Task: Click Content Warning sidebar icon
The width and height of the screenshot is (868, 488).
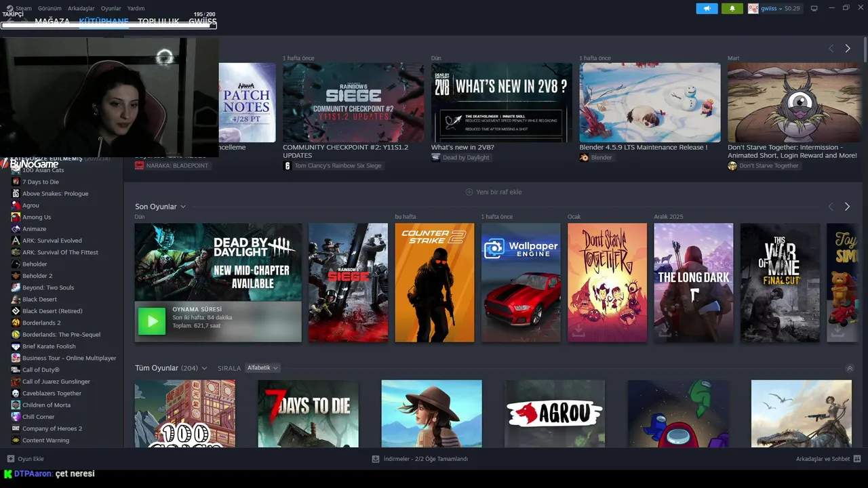Action: pos(16,440)
